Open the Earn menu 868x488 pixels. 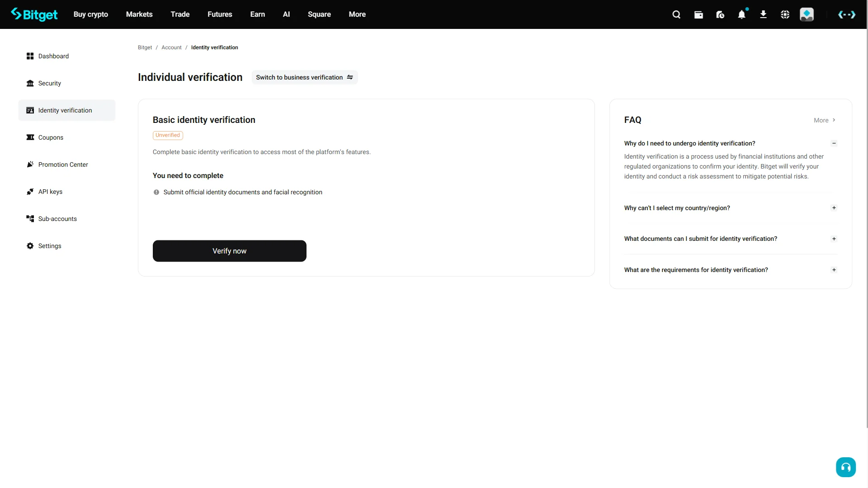(x=258, y=14)
